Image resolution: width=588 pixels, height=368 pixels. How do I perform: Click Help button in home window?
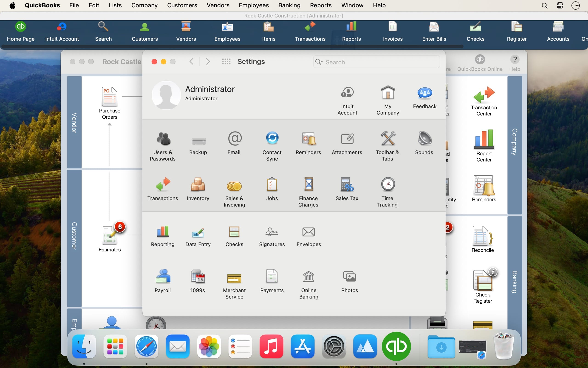click(x=515, y=63)
